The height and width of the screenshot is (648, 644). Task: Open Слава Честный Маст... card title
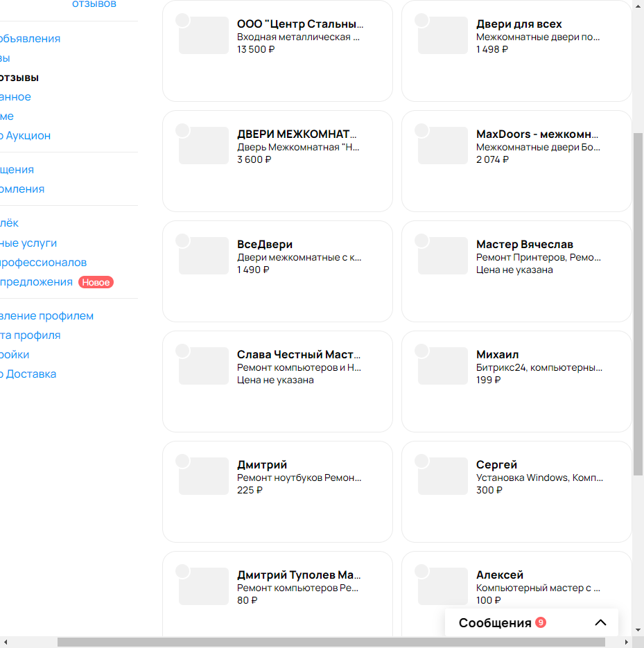tap(299, 355)
